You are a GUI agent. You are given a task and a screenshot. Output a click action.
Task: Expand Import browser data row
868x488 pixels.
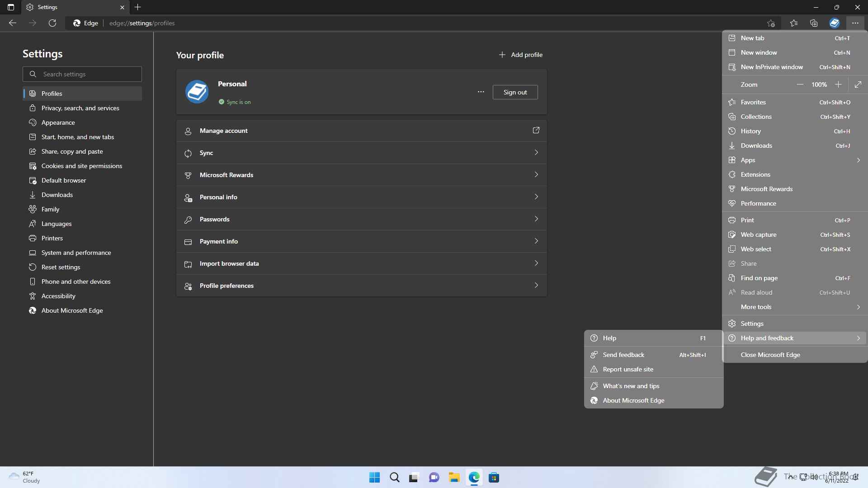click(362, 263)
